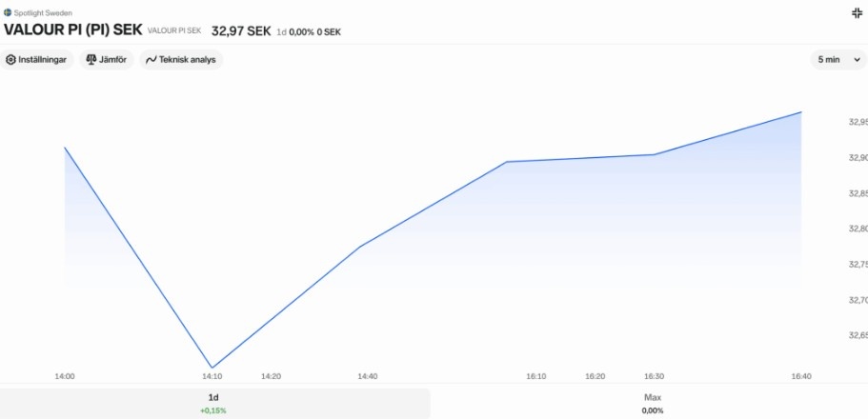This screenshot has width=868, height=419.
Task: Click the VALOUR PI (PI) SEK title
Action: point(73,30)
